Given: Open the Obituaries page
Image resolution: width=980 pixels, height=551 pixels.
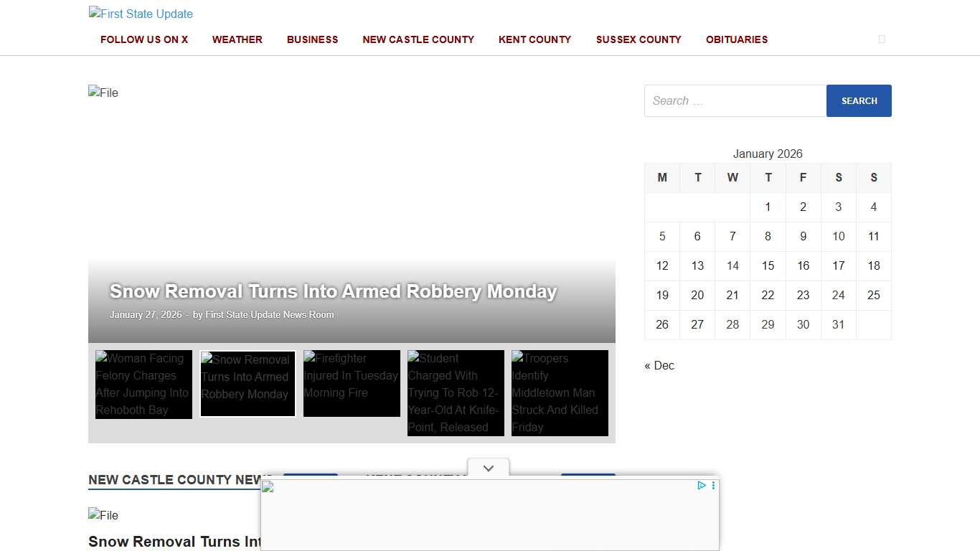Looking at the screenshot, I should 737,39.
